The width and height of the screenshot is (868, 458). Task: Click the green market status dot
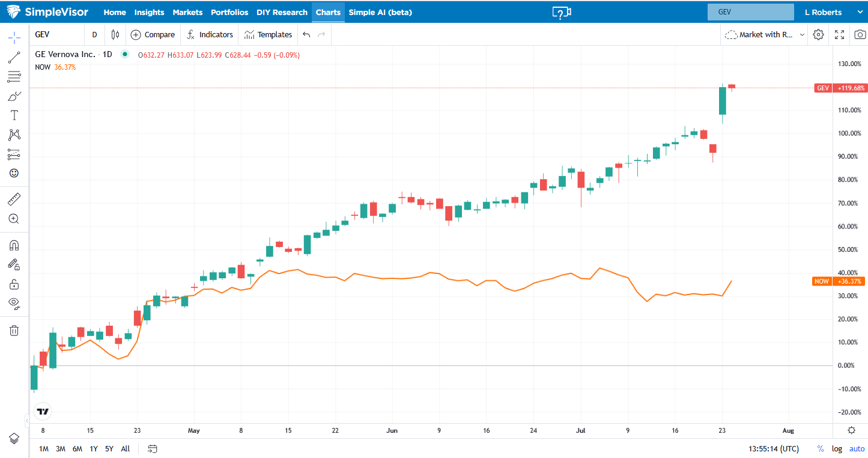click(x=125, y=54)
